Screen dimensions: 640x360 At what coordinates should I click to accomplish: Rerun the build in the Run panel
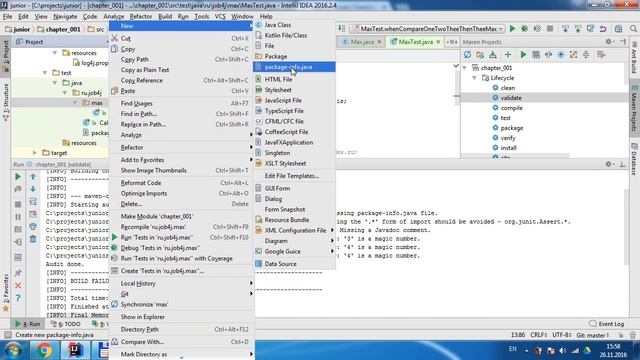tap(18, 177)
